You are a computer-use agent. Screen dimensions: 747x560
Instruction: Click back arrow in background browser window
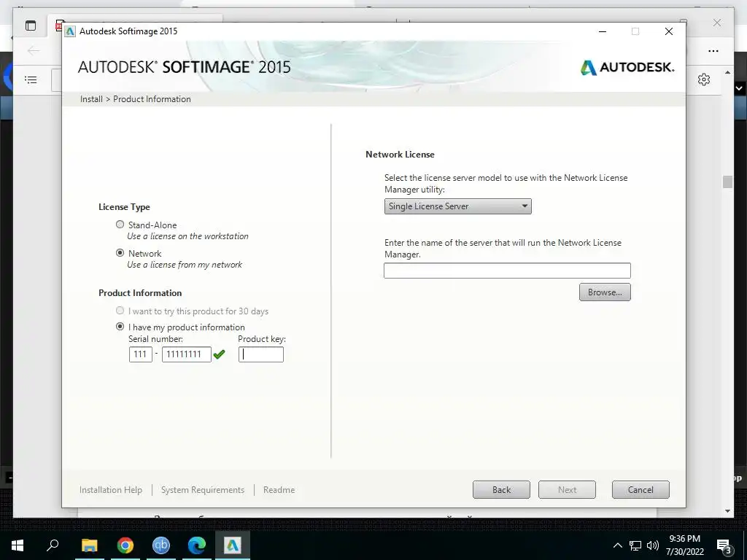(x=34, y=50)
